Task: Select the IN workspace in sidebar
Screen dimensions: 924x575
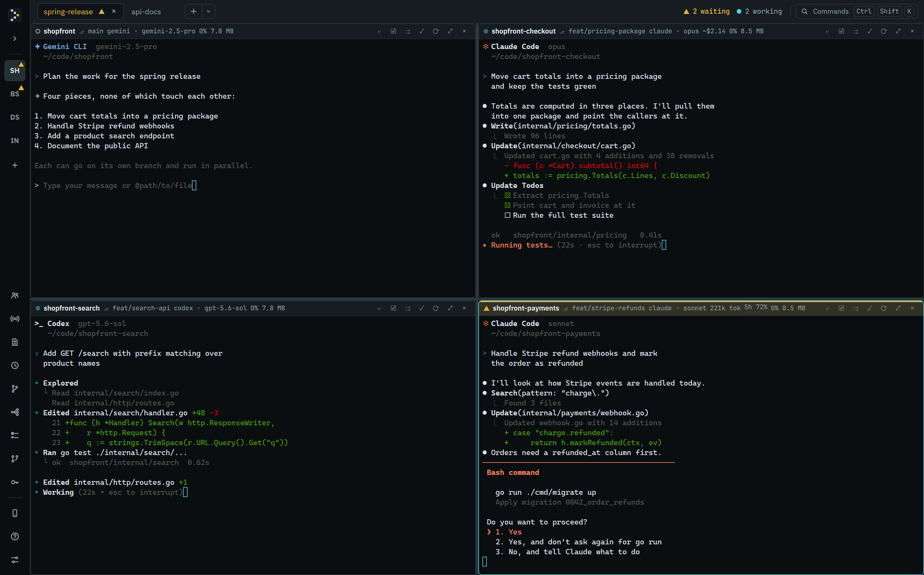Action: [15, 140]
